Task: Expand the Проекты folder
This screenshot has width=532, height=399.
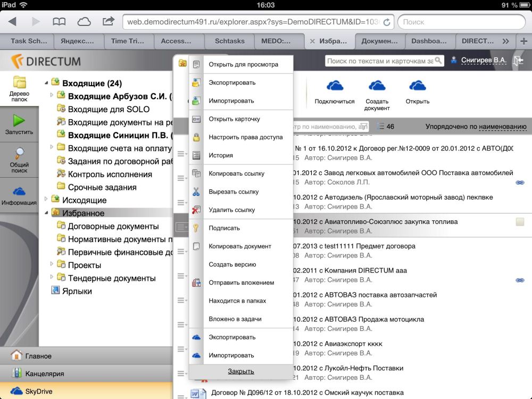Action: (52, 264)
